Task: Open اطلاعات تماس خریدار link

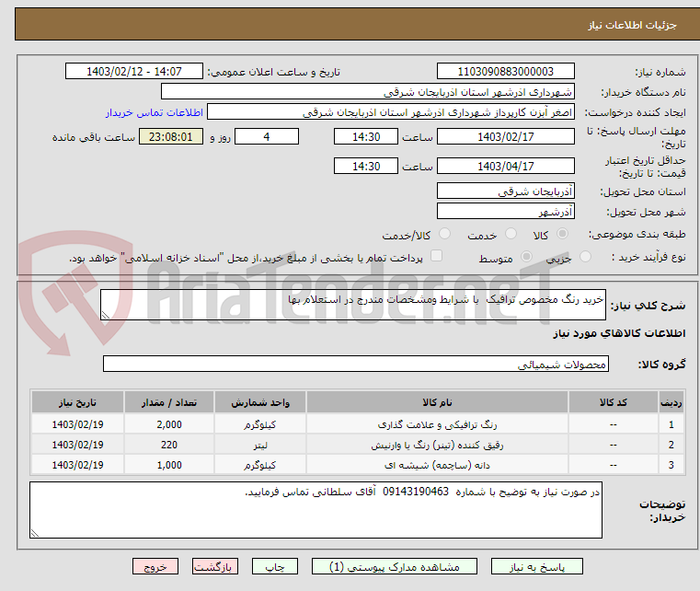Action: [155, 112]
